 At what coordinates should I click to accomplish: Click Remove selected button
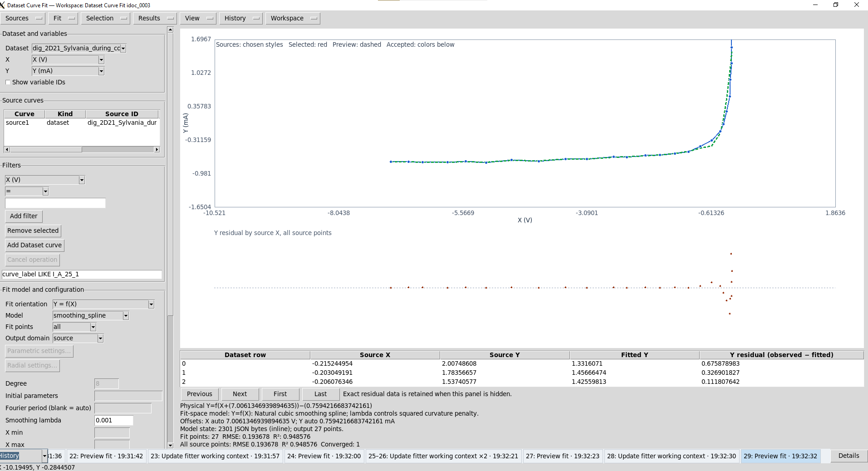click(x=33, y=231)
